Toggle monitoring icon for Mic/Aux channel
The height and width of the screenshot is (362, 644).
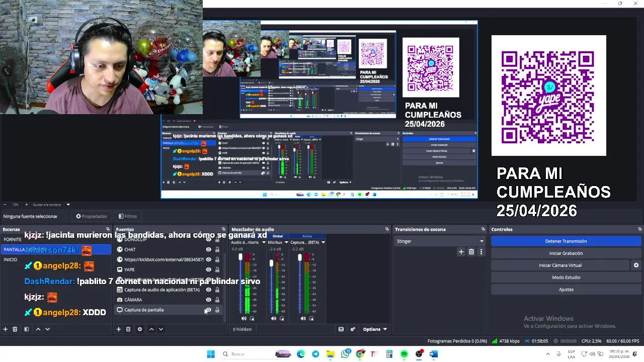coord(282,318)
